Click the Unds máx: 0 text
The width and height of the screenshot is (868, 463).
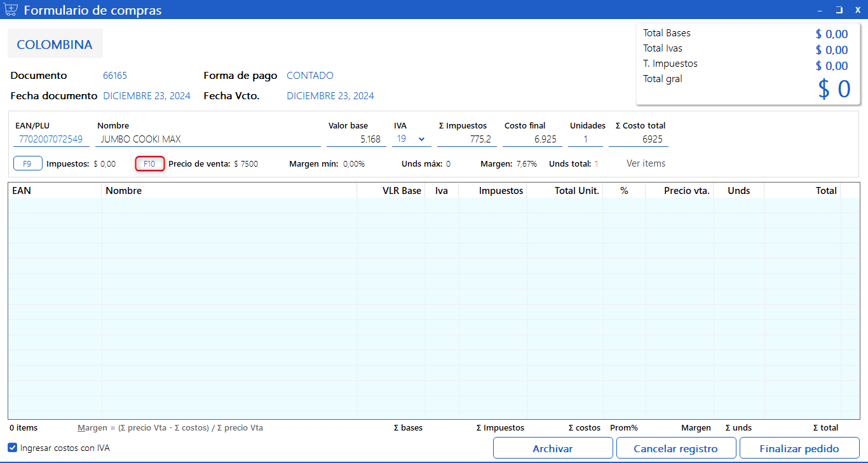pyautogui.click(x=426, y=163)
